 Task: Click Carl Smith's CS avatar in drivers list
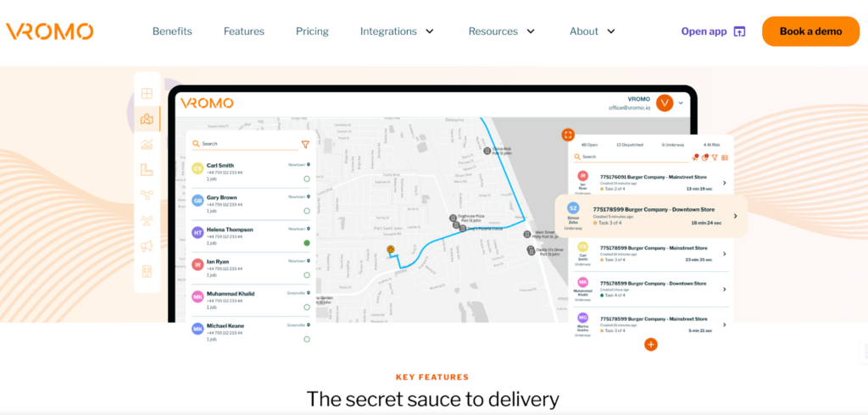pos(198,169)
